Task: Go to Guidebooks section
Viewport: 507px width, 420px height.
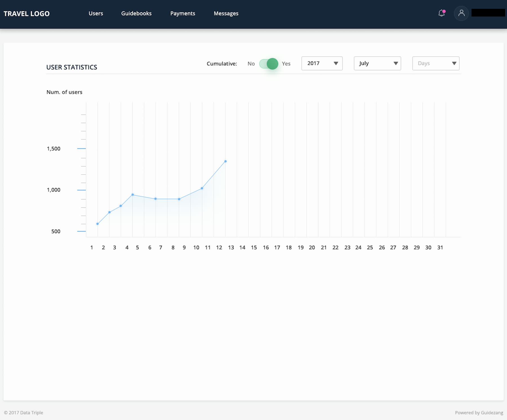Action: [136, 13]
